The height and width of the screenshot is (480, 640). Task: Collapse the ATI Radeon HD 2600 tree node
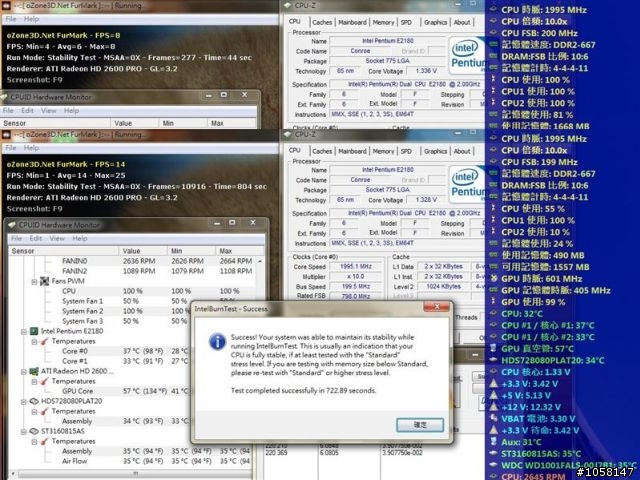[24, 371]
